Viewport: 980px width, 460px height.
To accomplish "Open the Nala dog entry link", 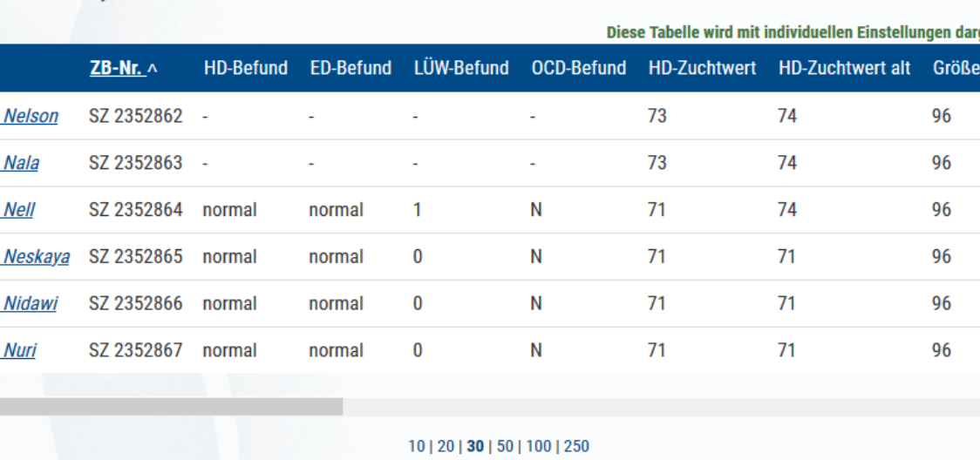I will [21, 163].
